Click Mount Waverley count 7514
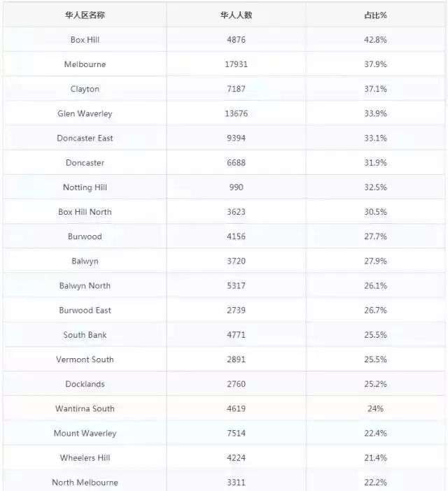This screenshot has height=491, width=448. [x=236, y=433]
